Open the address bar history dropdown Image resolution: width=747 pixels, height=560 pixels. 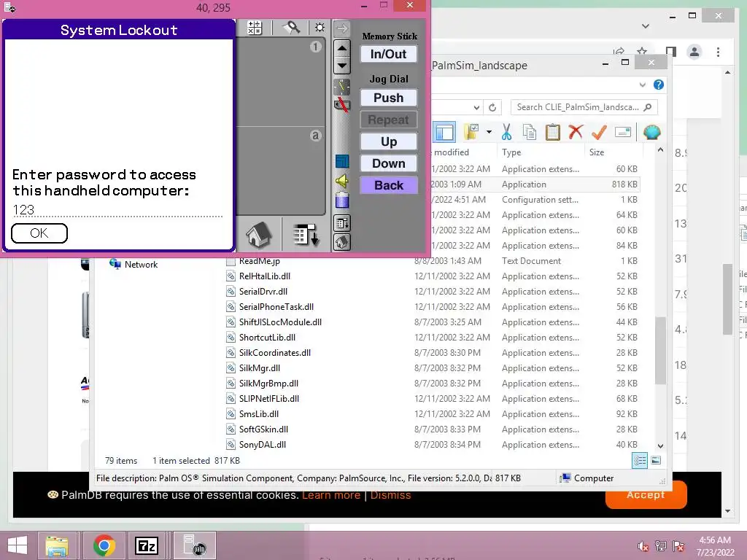(x=476, y=108)
